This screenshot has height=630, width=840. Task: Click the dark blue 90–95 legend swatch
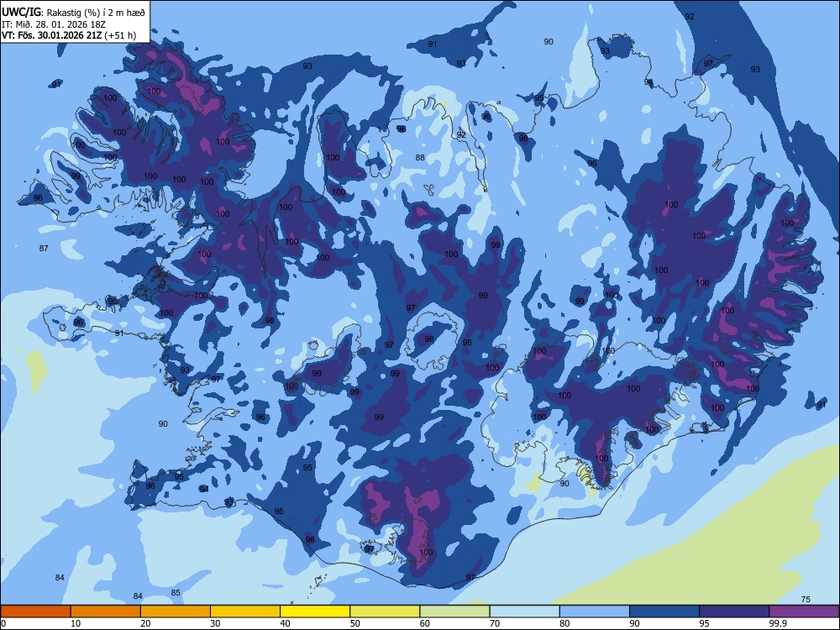(664, 612)
